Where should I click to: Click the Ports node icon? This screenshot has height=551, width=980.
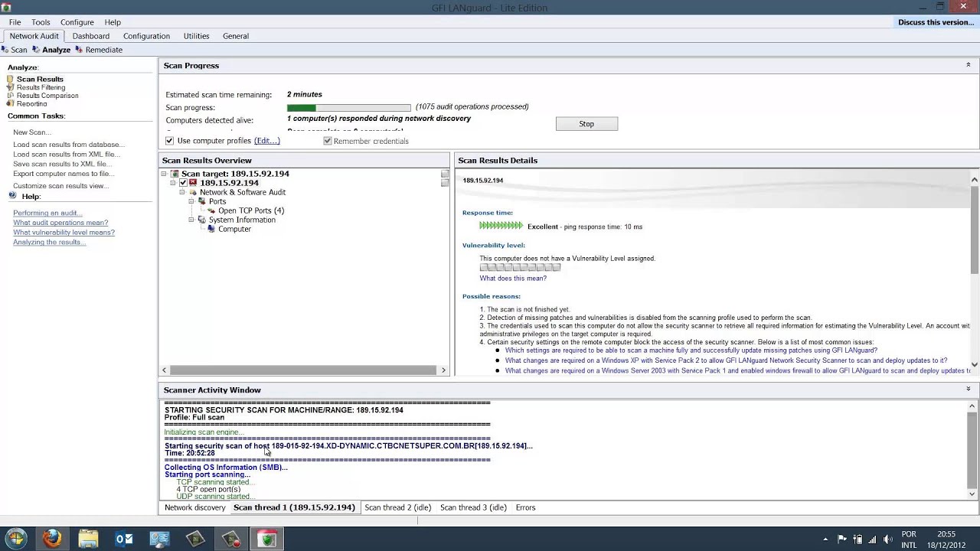pyautogui.click(x=202, y=201)
